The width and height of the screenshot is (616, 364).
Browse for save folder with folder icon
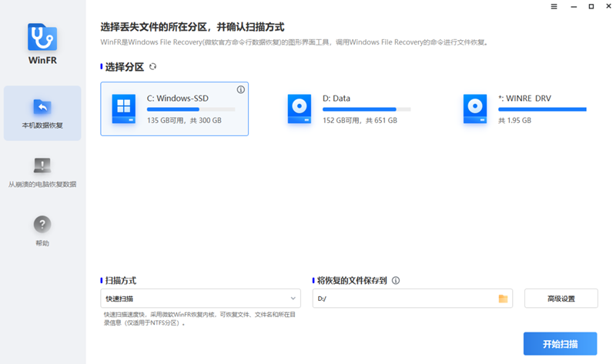tap(504, 299)
